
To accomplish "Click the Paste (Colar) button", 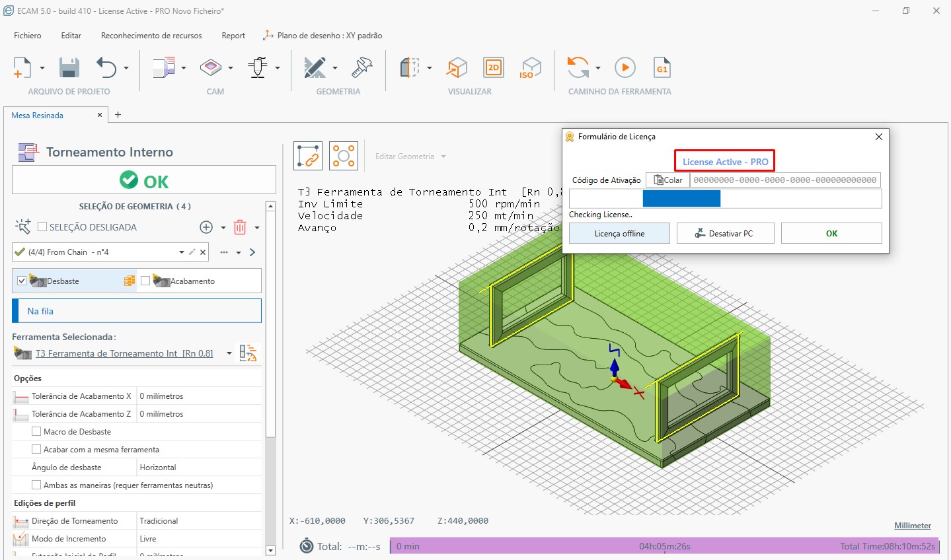I will tap(667, 180).
